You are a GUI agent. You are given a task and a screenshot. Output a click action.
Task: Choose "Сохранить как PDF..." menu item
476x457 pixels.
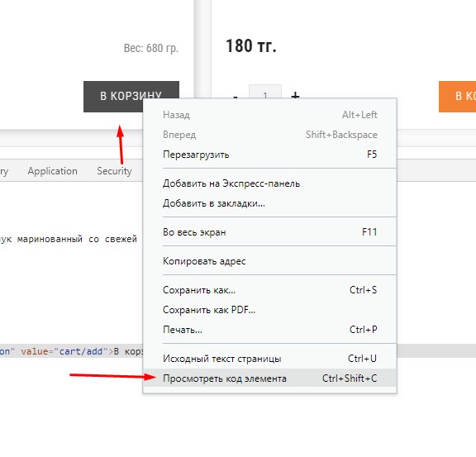[269, 310]
